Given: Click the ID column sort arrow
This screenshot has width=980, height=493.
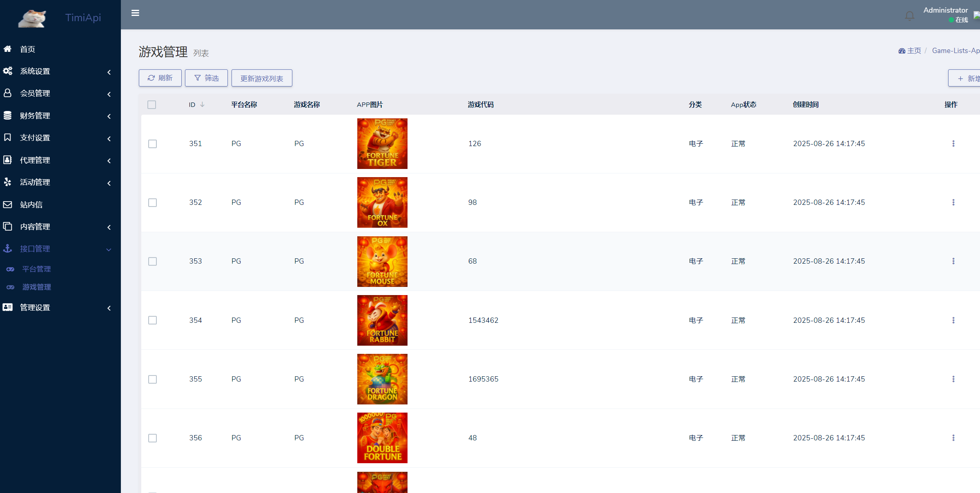Looking at the screenshot, I should pyautogui.click(x=202, y=104).
